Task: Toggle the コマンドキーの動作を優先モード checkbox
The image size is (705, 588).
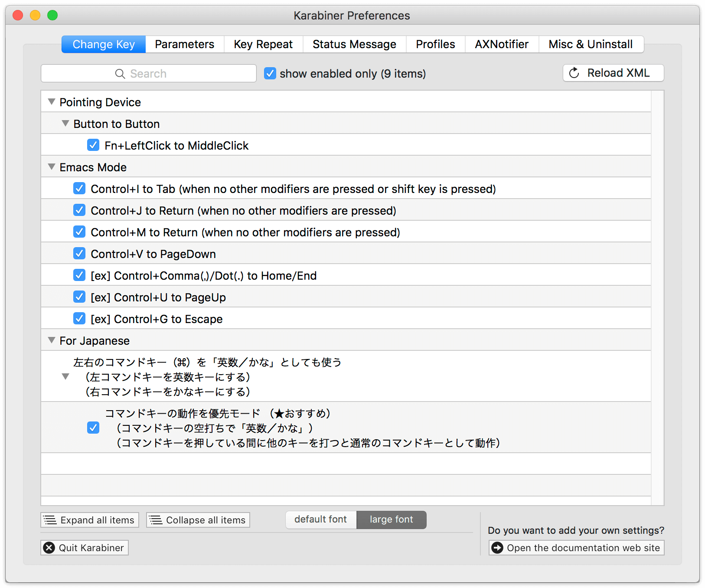Action: click(93, 428)
